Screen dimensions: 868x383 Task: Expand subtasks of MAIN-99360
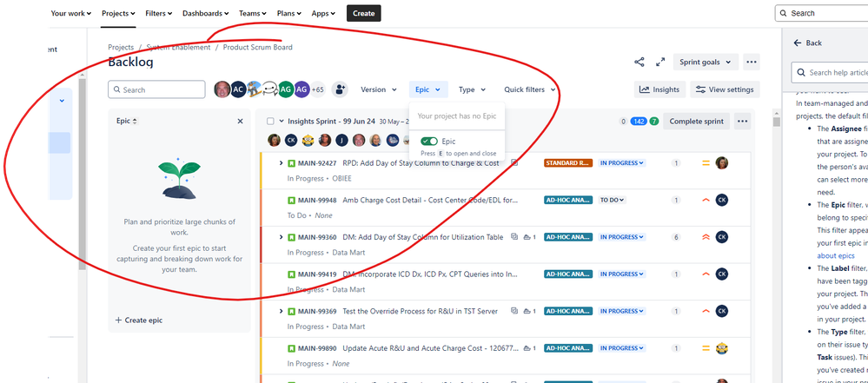point(282,237)
